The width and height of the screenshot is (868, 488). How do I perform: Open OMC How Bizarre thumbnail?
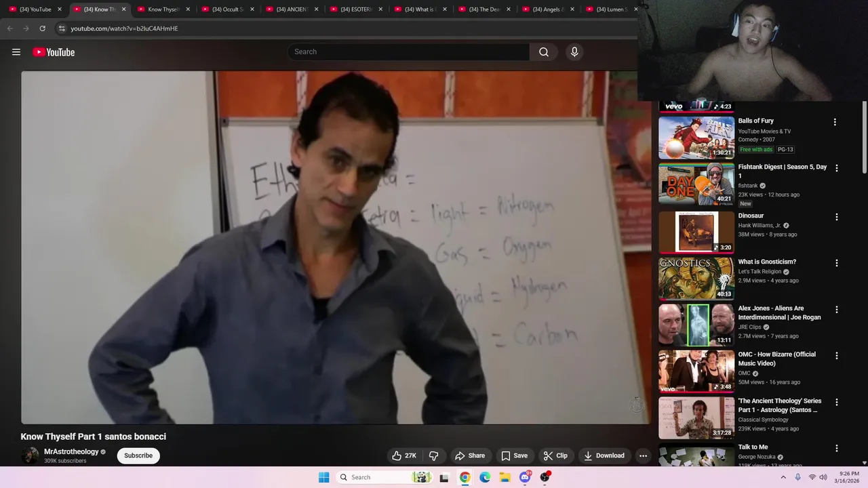click(x=696, y=371)
